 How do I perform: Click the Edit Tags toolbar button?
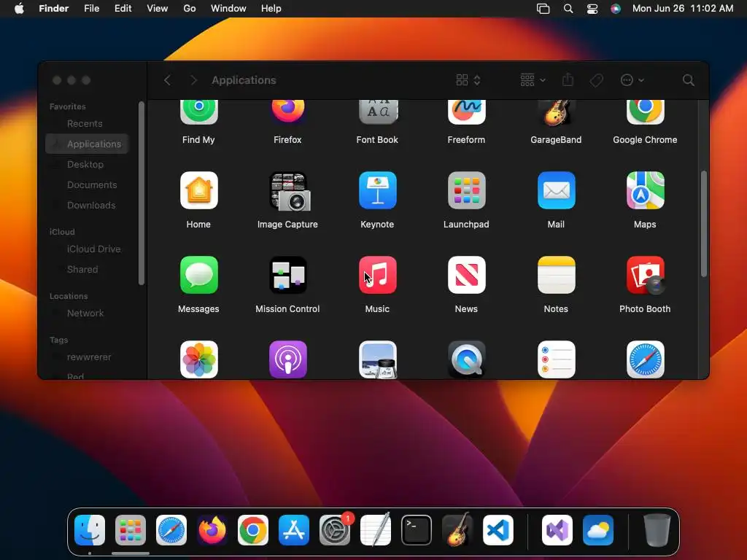(596, 80)
